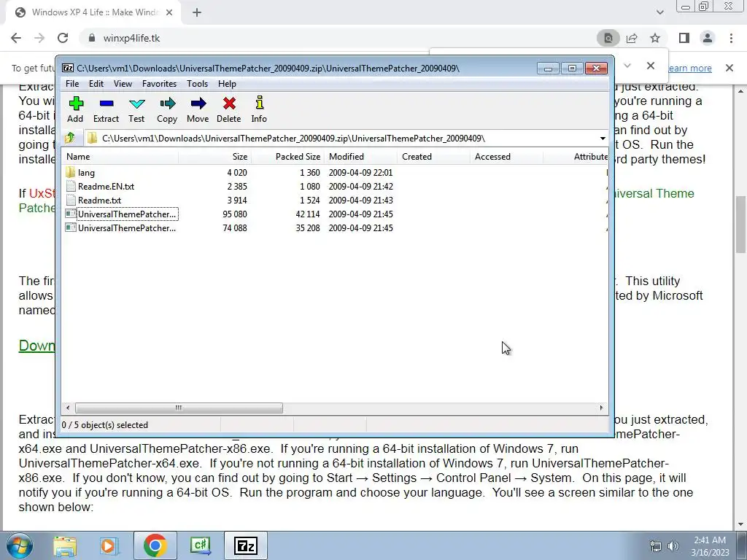
Task: Open the File menu in 7-Zip
Action: 72,83
